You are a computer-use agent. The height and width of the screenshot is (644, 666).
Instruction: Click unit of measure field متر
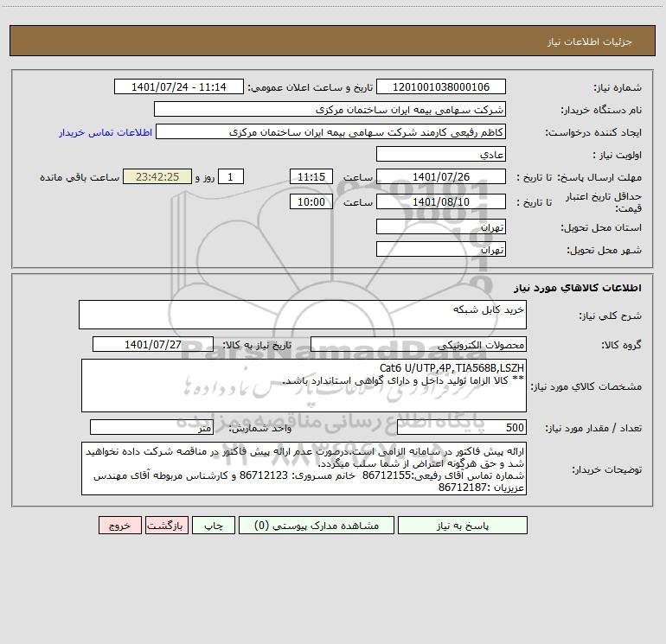tap(151, 428)
